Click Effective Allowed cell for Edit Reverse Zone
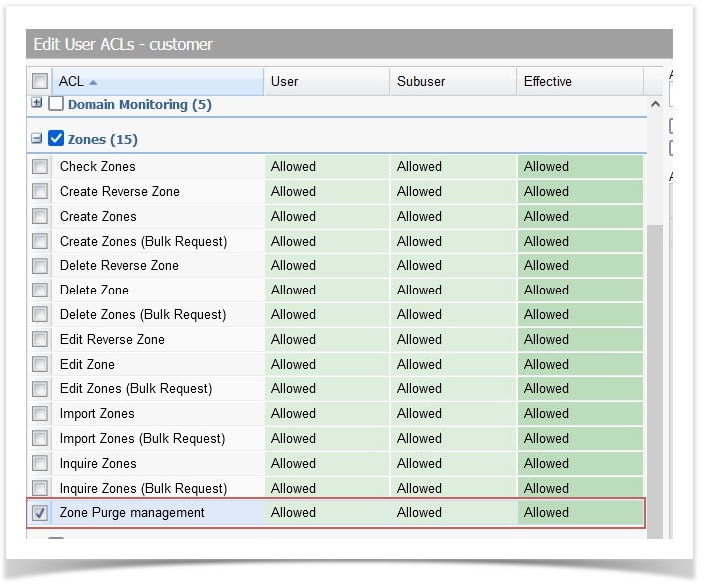The image size is (707, 588). click(x=580, y=339)
